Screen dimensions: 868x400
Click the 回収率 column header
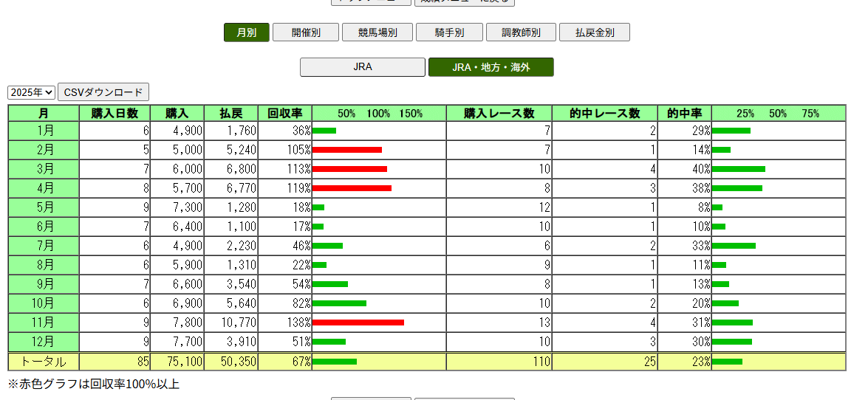[x=284, y=113]
